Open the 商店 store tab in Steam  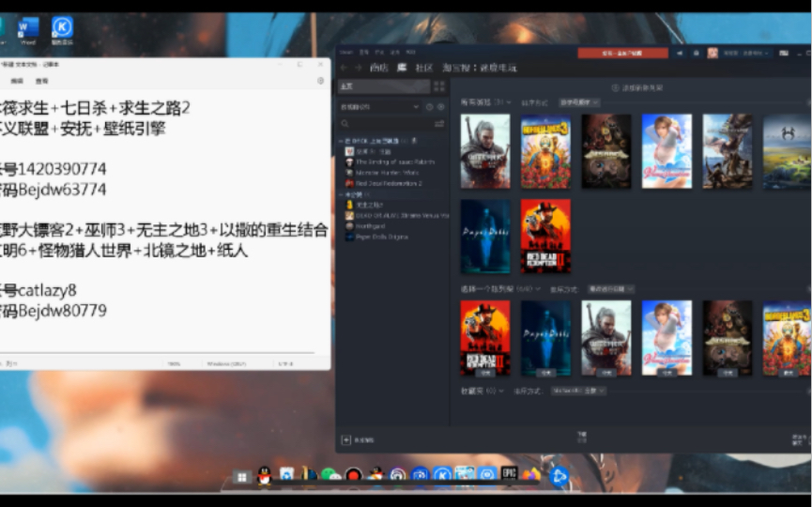tap(378, 68)
